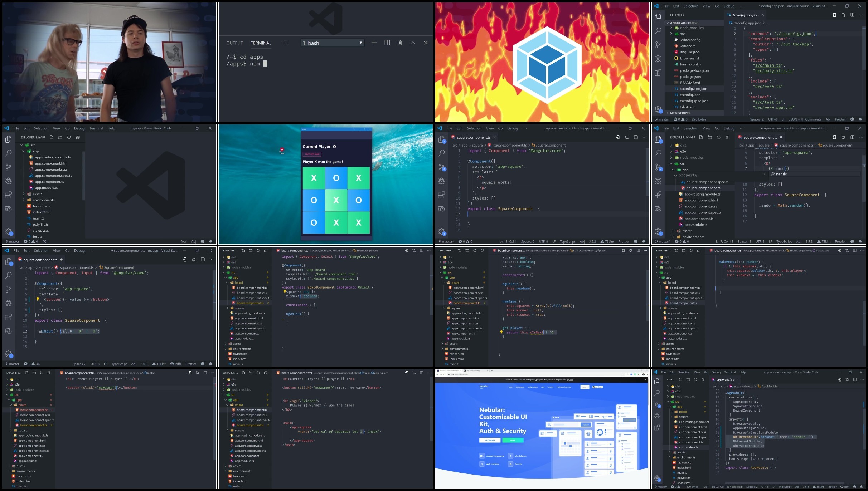The height and width of the screenshot is (491, 868).
Task: Click the notification bell in blank-editor myapp window
Action: [210, 242]
